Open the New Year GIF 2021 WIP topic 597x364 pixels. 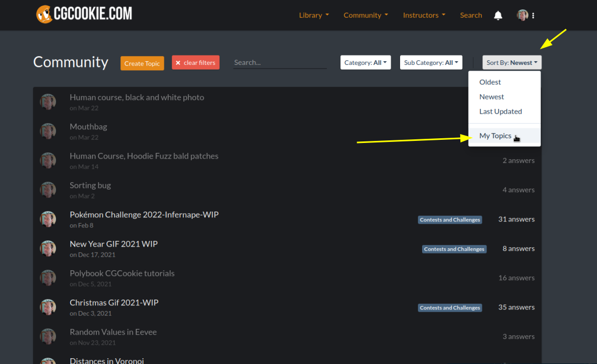coord(114,244)
